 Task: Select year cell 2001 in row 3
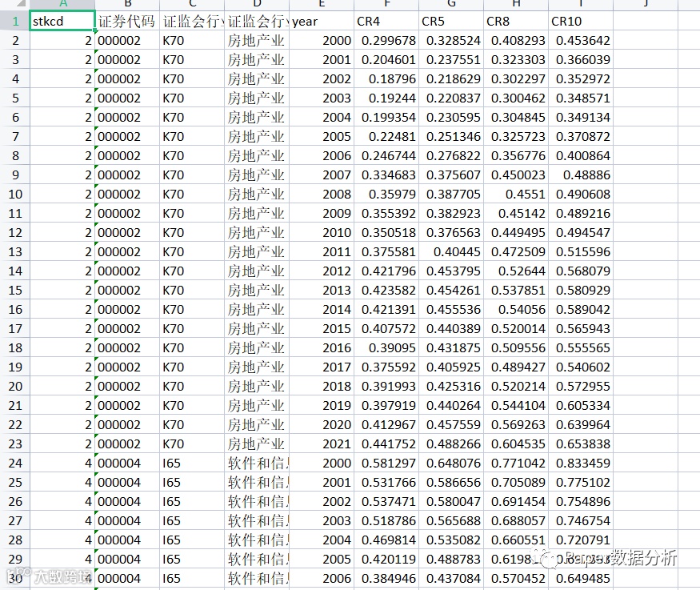tap(322, 59)
